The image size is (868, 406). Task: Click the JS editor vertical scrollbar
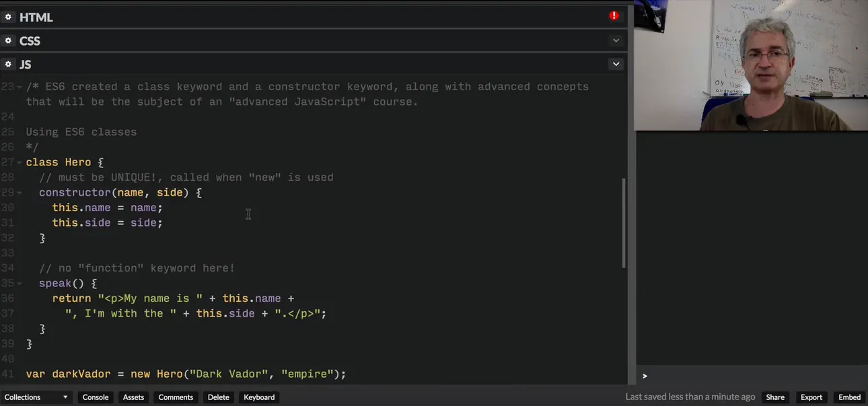pos(624,222)
